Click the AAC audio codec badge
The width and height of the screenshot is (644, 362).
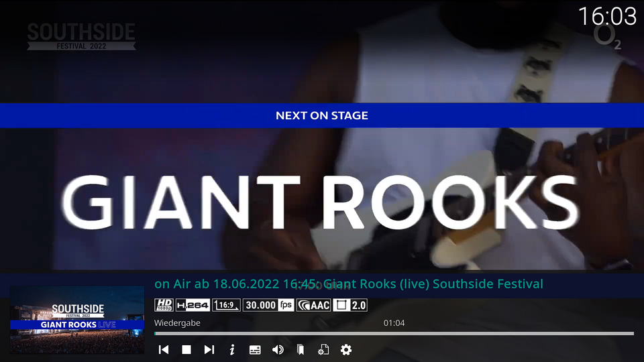pyautogui.click(x=313, y=306)
